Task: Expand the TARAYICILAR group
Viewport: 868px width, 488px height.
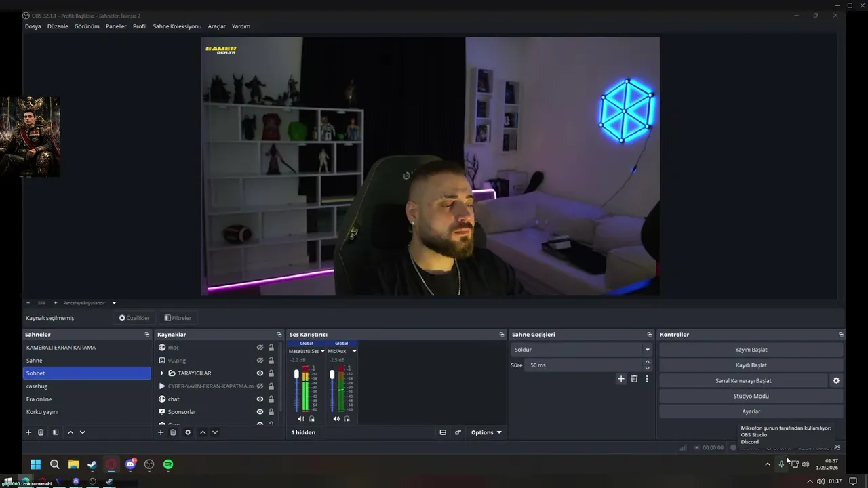Action: [x=161, y=373]
